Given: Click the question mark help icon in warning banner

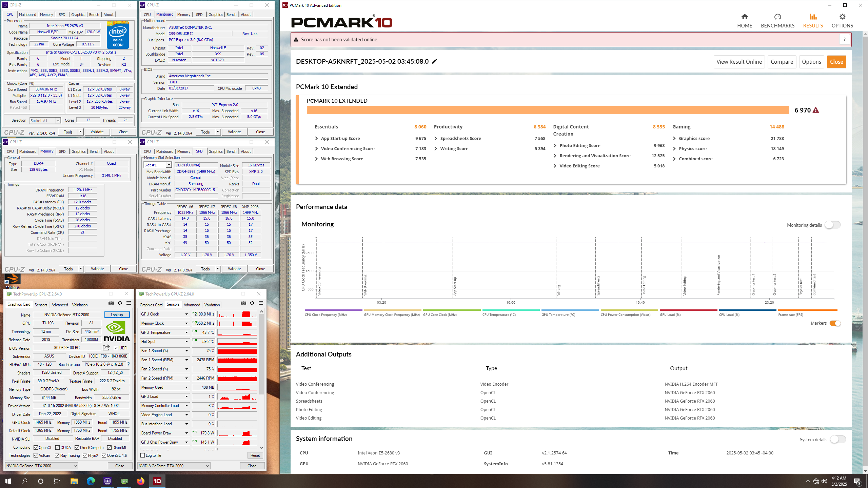Looking at the screenshot, I should click(844, 39).
